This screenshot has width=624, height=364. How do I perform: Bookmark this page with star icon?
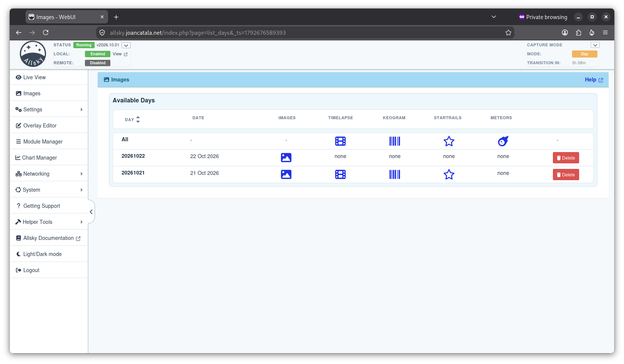click(x=508, y=33)
